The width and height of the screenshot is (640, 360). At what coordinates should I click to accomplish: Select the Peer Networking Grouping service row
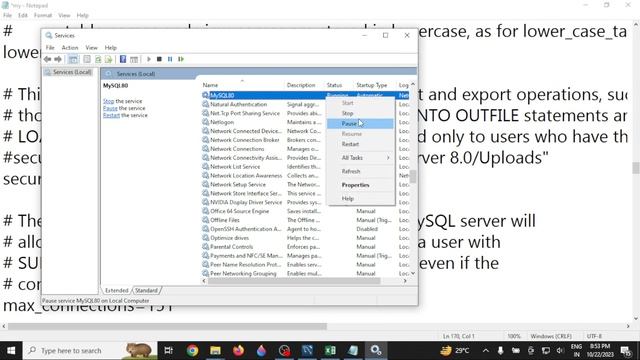point(305,273)
